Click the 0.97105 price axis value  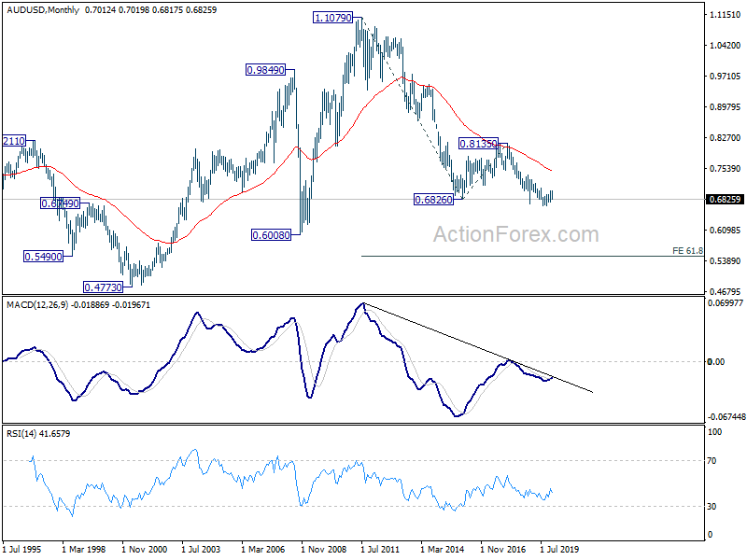click(x=726, y=77)
